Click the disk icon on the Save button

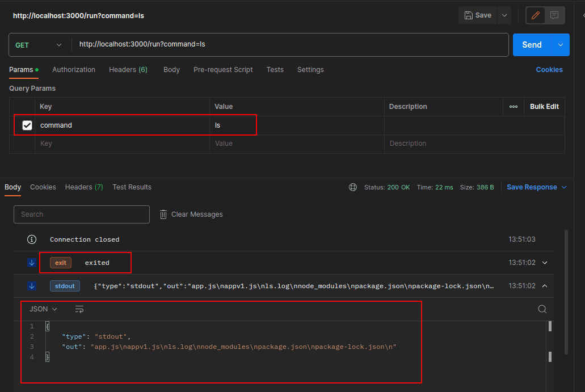coord(467,15)
